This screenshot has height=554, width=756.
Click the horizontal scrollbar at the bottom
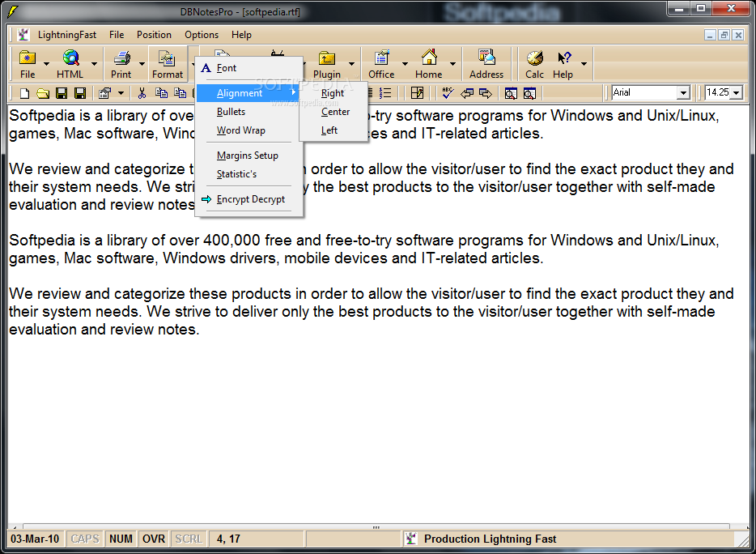(x=376, y=527)
